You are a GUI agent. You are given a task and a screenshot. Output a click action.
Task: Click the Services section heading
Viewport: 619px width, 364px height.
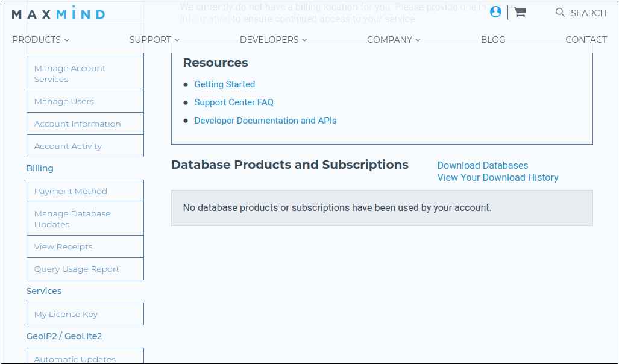[44, 291]
